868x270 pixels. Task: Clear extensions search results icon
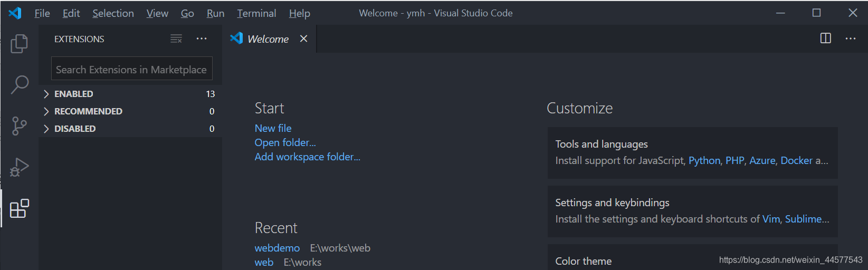tap(176, 38)
